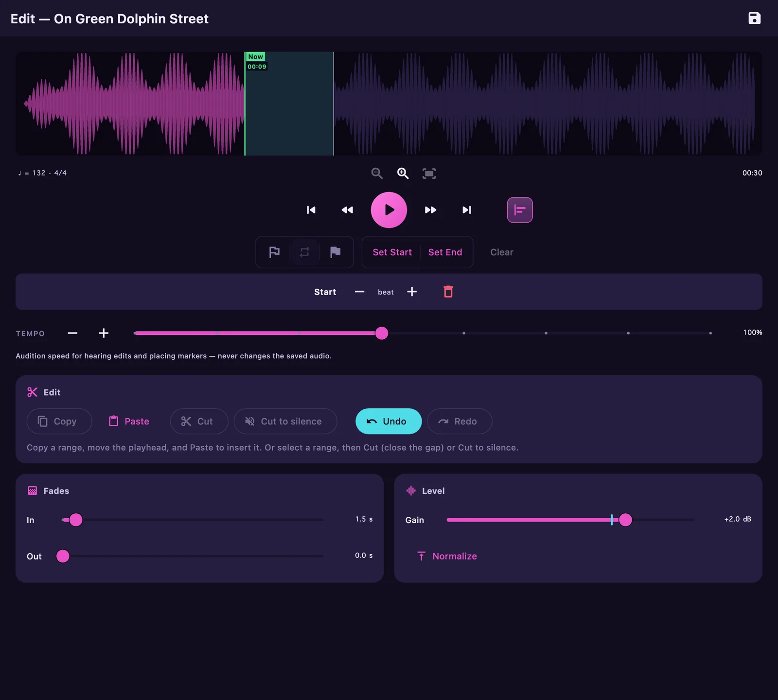Image resolution: width=778 pixels, height=700 pixels.
Task: Fit the waveform to the view
Action: tap(429, 173)
